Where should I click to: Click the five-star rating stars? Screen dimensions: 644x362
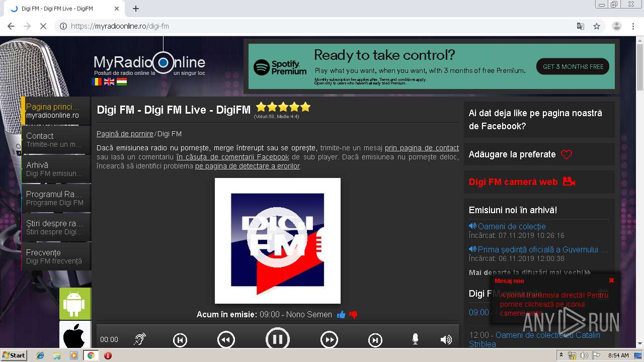pyautogui.click(x=283, y=107)
